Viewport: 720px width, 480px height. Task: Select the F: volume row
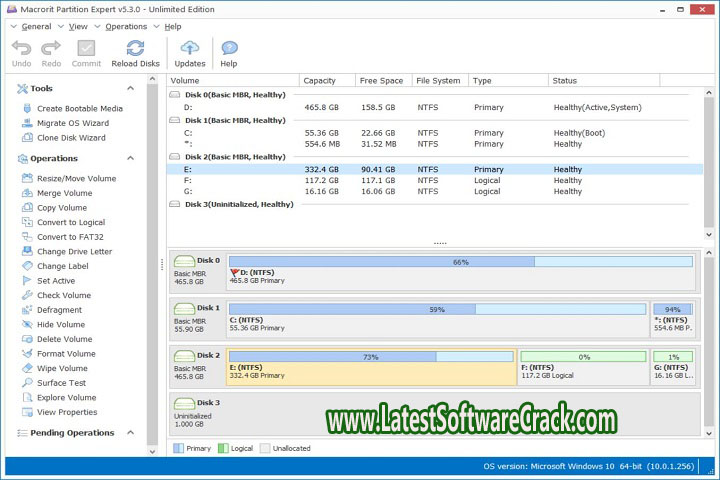point(434,181)
